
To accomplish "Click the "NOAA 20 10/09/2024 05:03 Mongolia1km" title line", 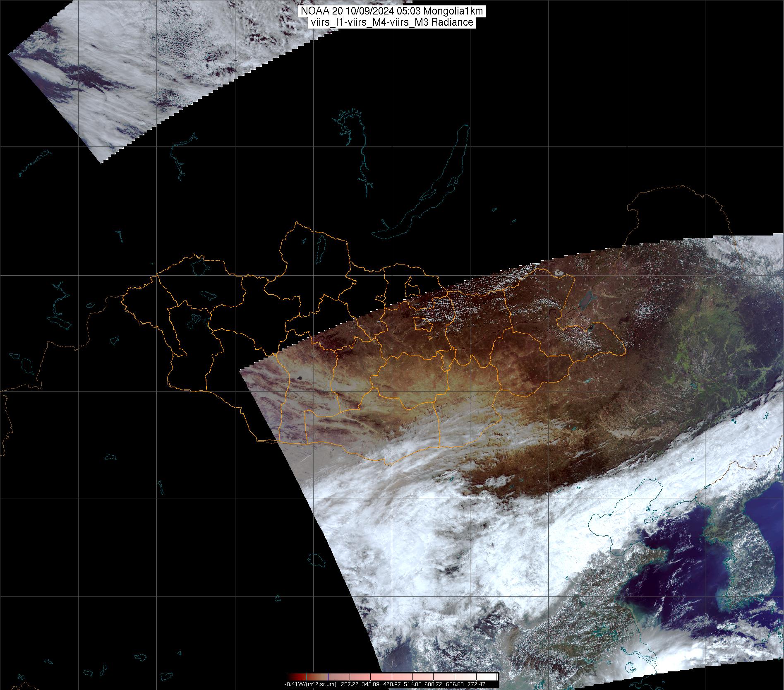I will click(x=392, y=12).
